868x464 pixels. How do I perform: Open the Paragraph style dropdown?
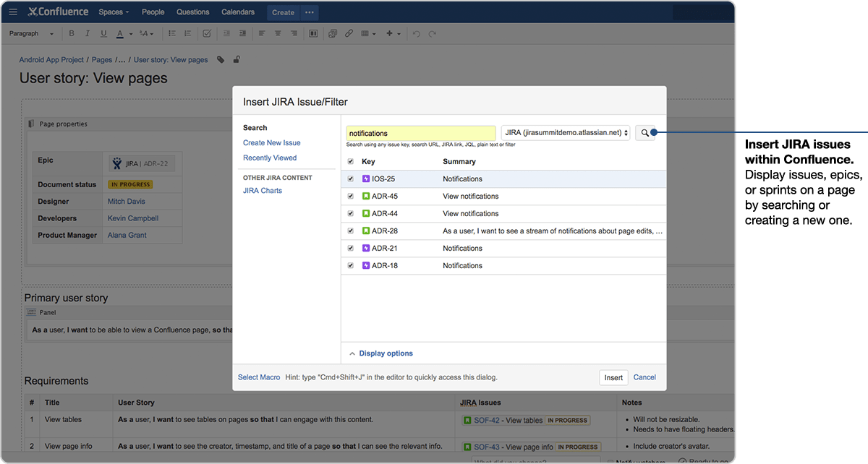pos(32,33)
